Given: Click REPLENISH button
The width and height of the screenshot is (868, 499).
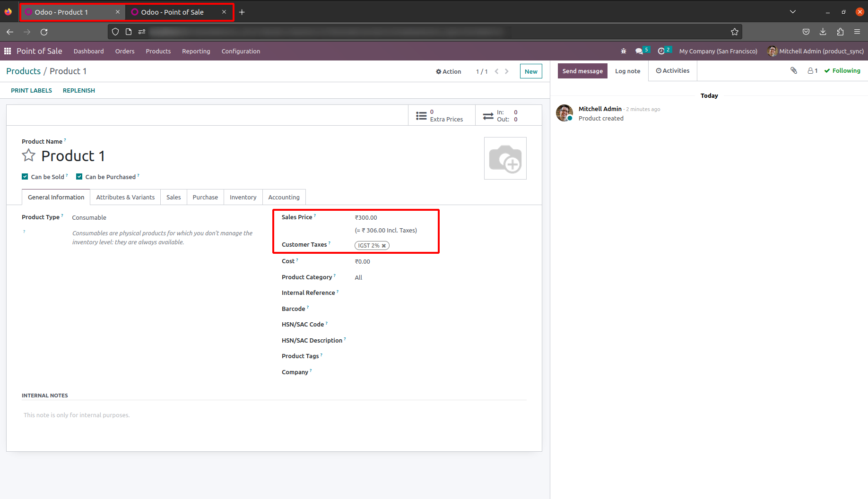Looking at the screenshot, I should (79, 90).
